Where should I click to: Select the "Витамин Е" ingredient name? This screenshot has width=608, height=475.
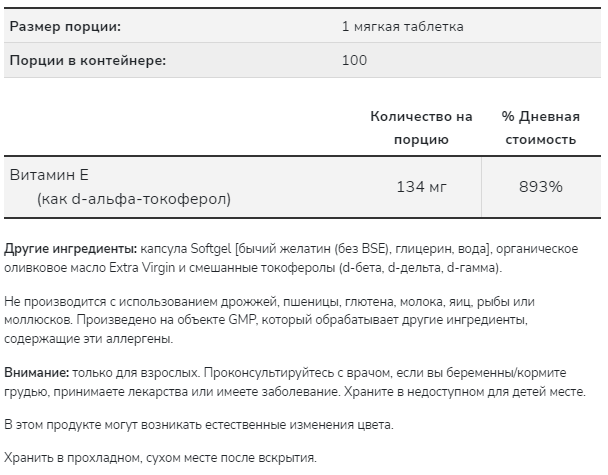click(49, 175)
